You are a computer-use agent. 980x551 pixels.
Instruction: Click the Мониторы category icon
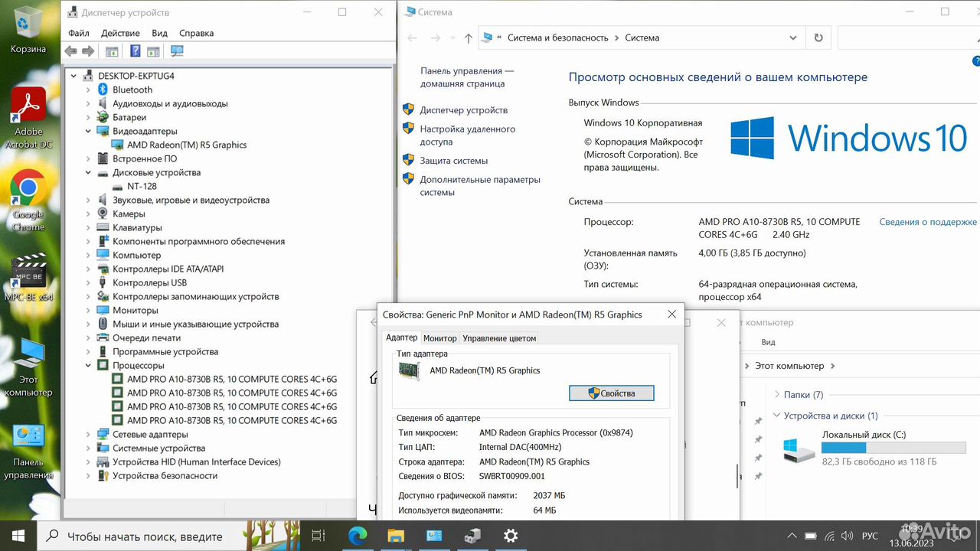click(103, 310)
